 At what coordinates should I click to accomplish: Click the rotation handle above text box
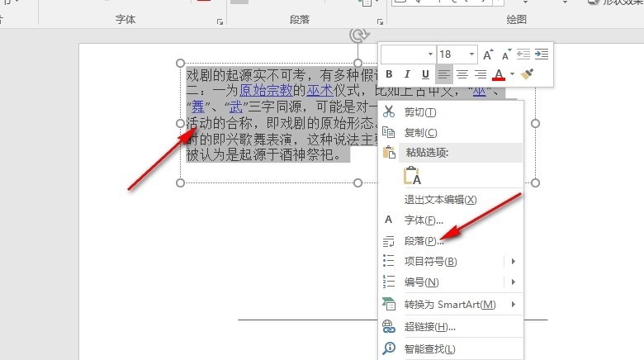(358, 36)
